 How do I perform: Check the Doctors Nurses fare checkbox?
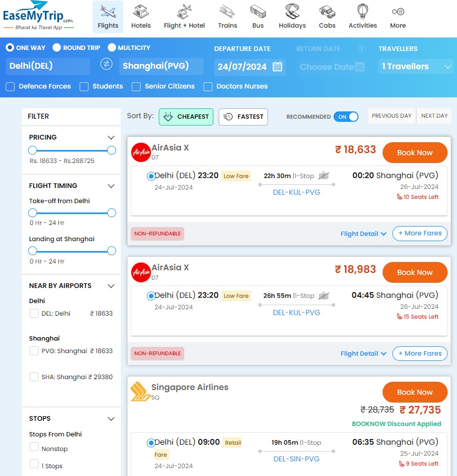point(208,86)
